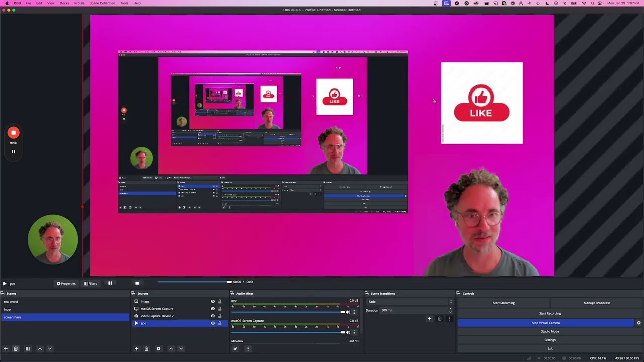This screenshot has height=362, width=644.
Task: Move the scene down with the down arrow
Action: click(x=50, y=349)
